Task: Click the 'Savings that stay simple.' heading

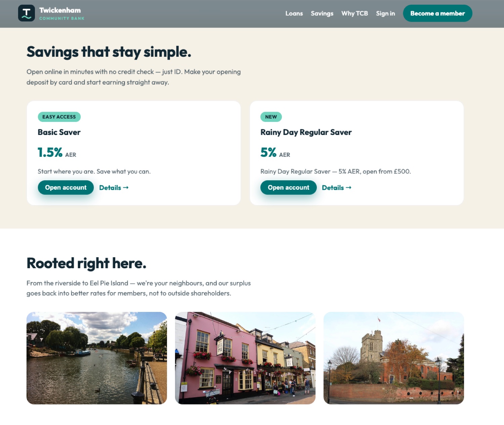Action: click(109, 52)
